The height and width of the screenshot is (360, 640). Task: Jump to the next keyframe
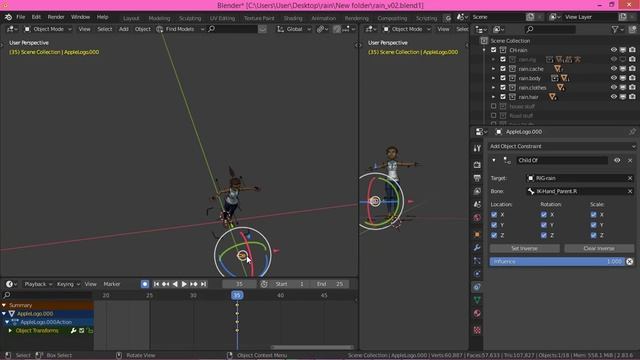[194, 284]
